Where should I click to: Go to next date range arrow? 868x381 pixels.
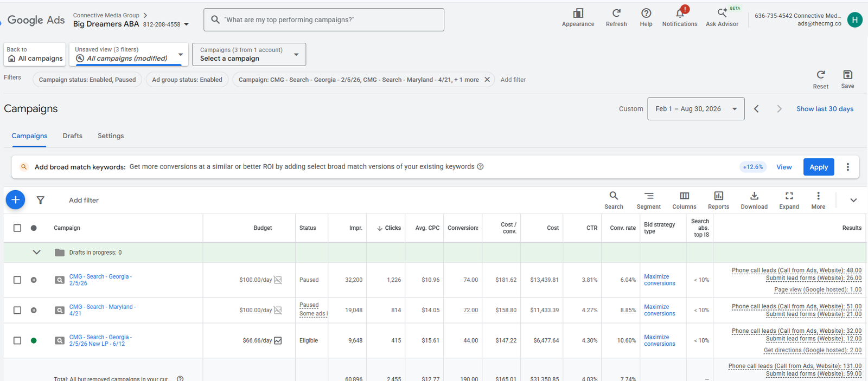pyautogui.click(x=779, y=109)
